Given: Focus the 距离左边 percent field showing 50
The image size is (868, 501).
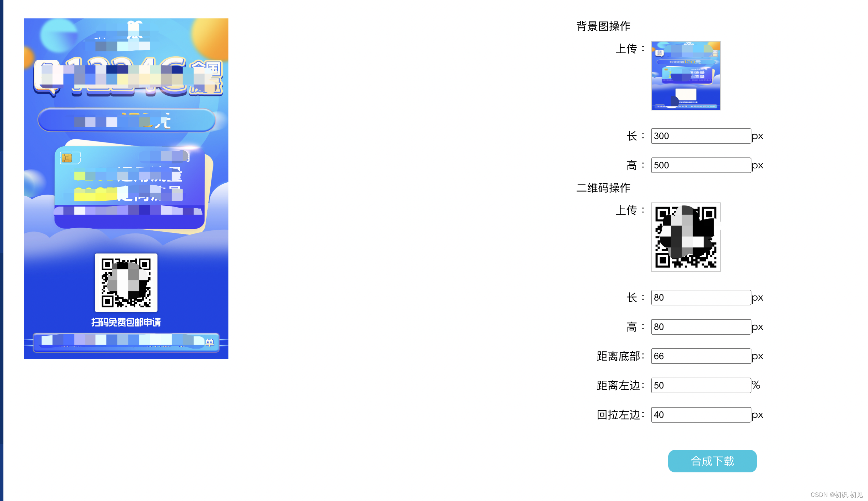Looking at the screenshot, I should click(x=700, y=385).
